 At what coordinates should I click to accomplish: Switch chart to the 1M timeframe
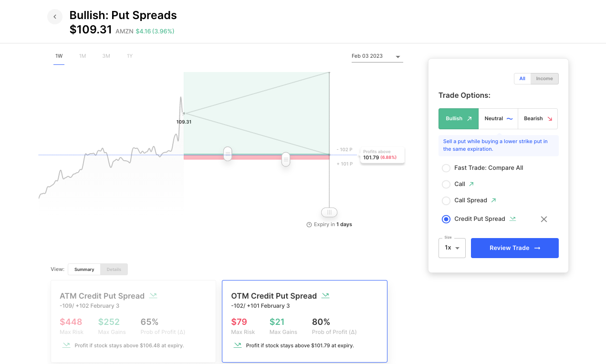(x=82, y=56)
